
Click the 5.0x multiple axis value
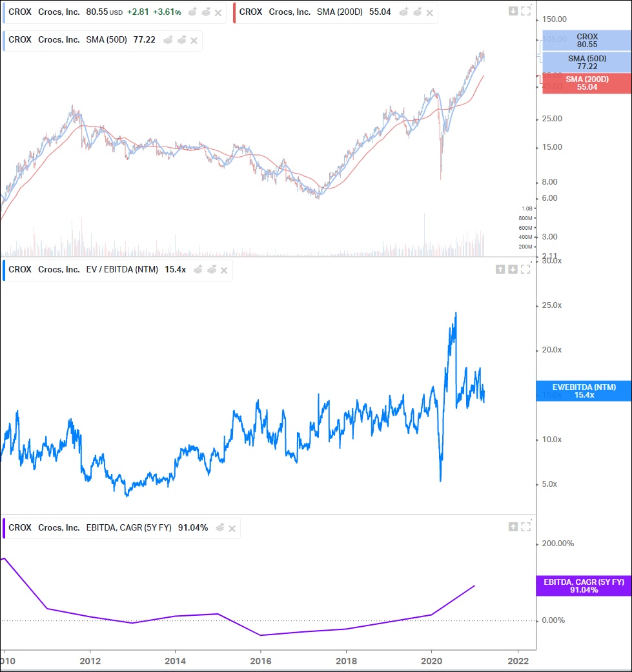point(550,484)
